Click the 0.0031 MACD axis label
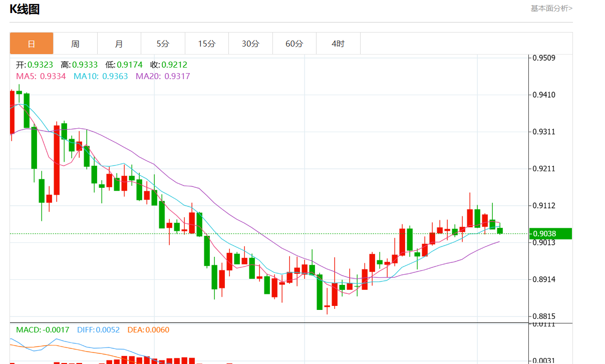 (545, 360)
